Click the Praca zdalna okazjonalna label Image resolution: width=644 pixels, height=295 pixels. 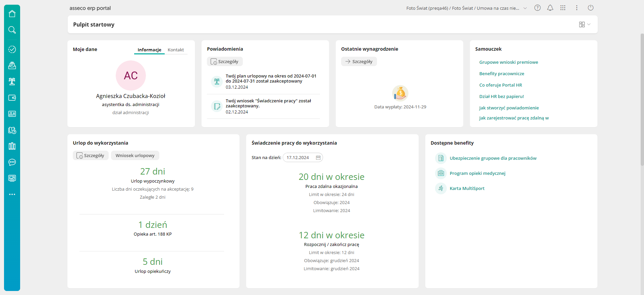pos(331,186)
